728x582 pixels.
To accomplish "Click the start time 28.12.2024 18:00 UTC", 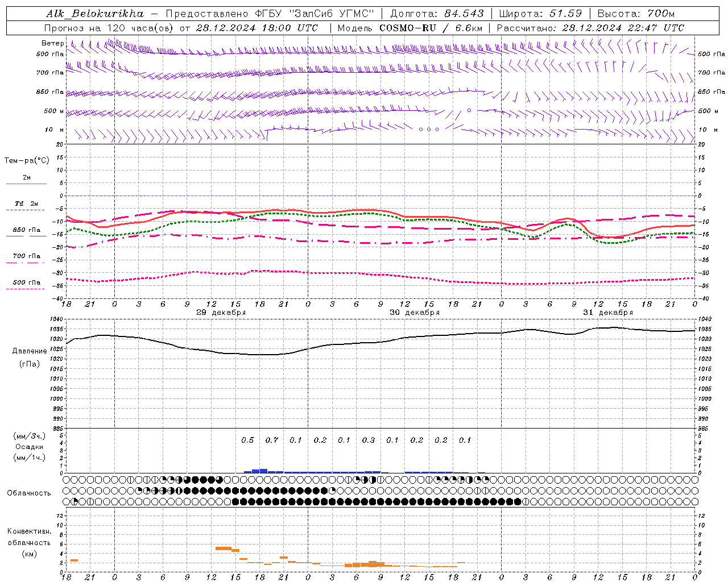I will point(257,28).
